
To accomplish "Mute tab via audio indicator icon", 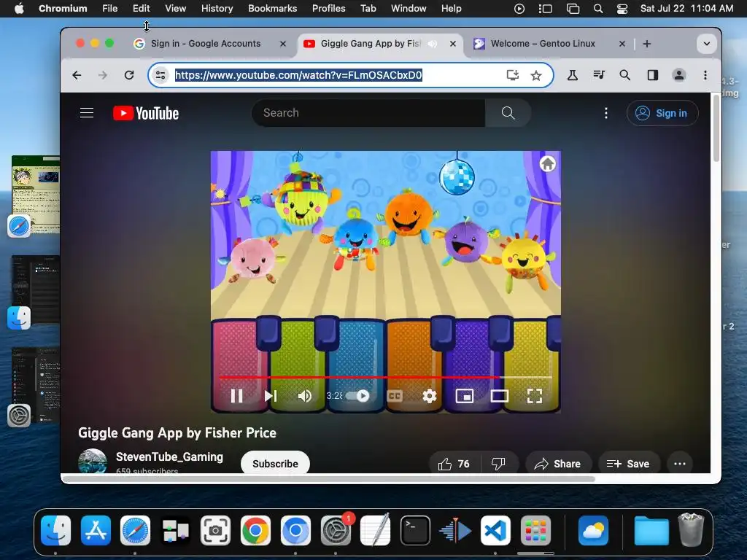I will click(x=433, y=43).
